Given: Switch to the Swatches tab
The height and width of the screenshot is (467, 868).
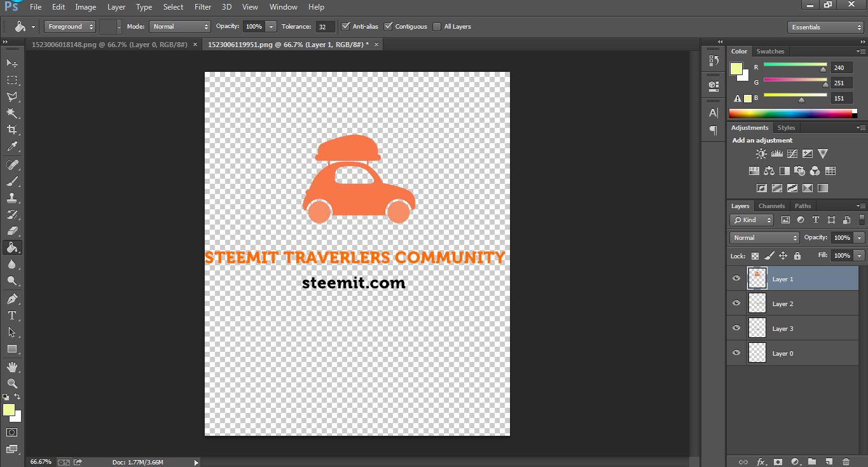Looking at the screenshot, I should (770, 52).
